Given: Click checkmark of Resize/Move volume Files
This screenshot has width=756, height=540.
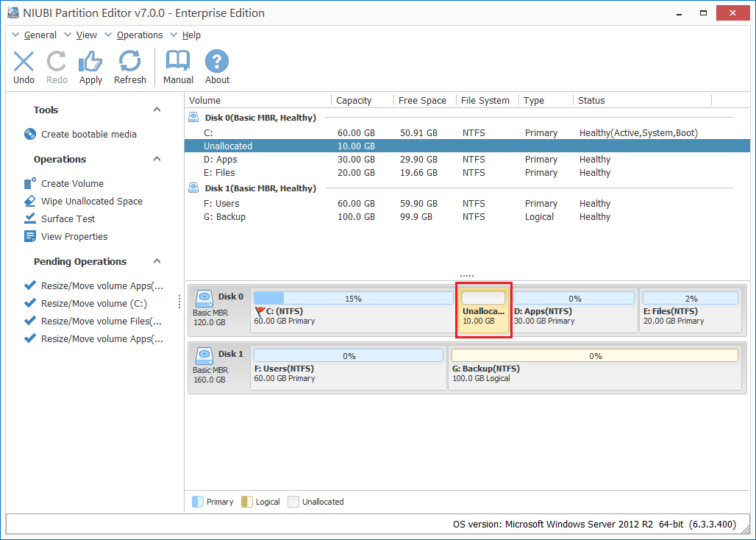Looking at the screenshot, I should click(x=30, y=321).
